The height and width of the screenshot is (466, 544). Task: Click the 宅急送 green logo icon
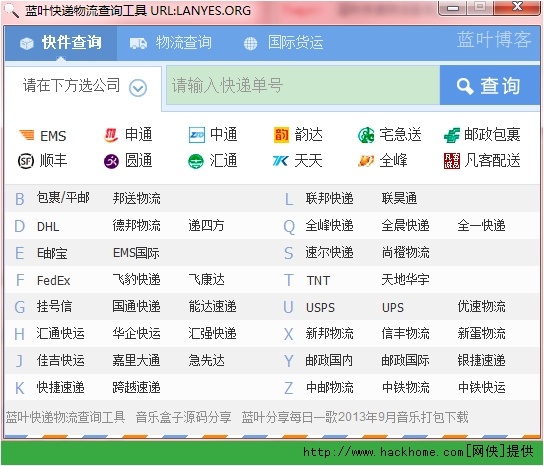tap(366, 135)
